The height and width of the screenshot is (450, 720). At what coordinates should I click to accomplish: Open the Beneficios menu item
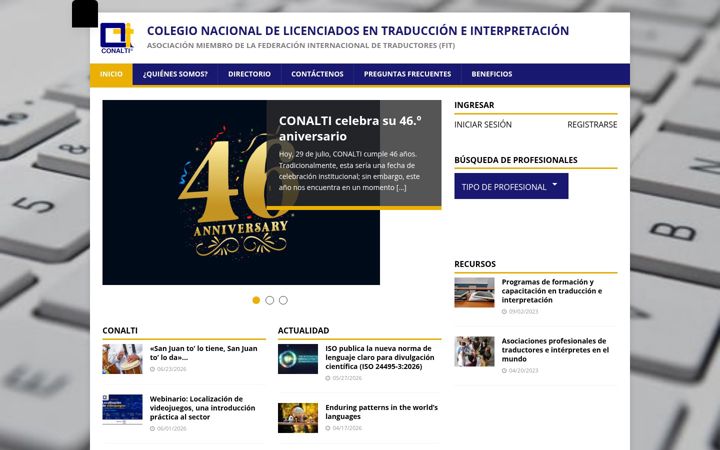(492, 74)
